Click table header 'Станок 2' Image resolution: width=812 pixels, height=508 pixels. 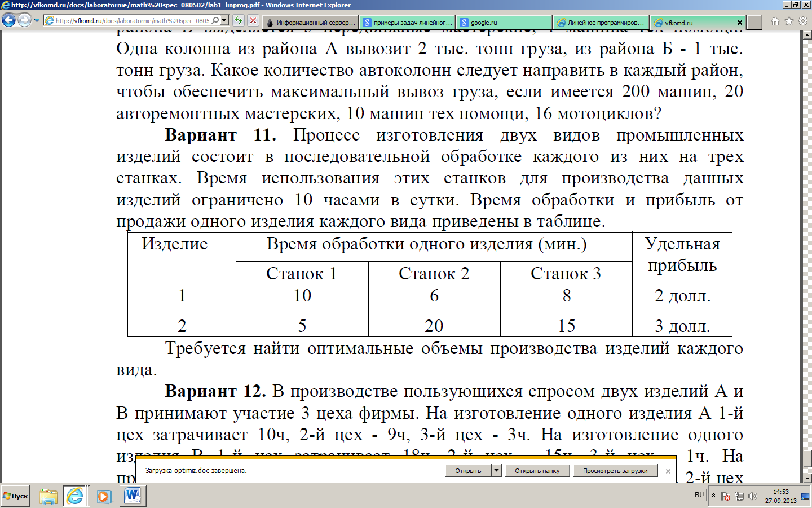pyautogui.click(x=434, y=274)
